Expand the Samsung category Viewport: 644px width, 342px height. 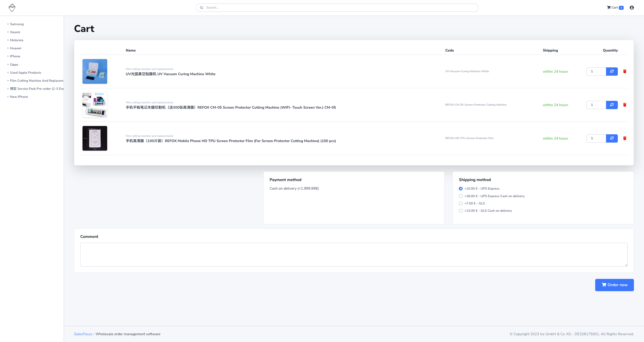(17, 24)
